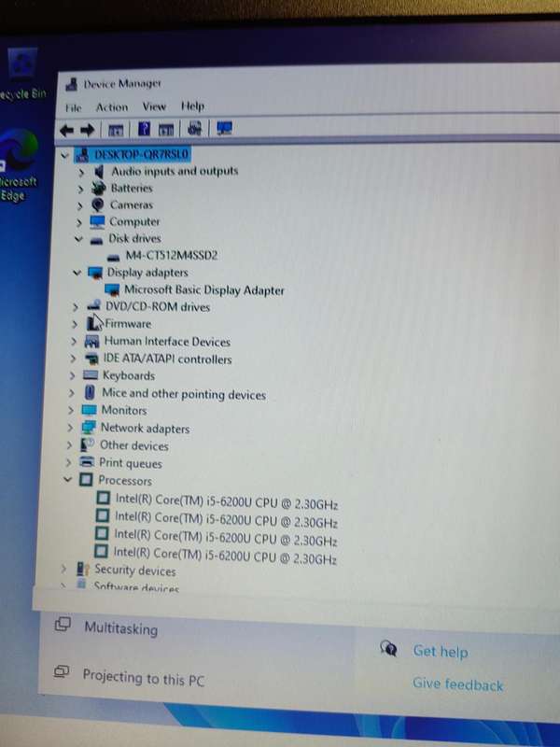Viewport: 560px width, 747px height.
Task: Click the M4-CT512M4SSD2 drive icon
Action: pos(113,257)
